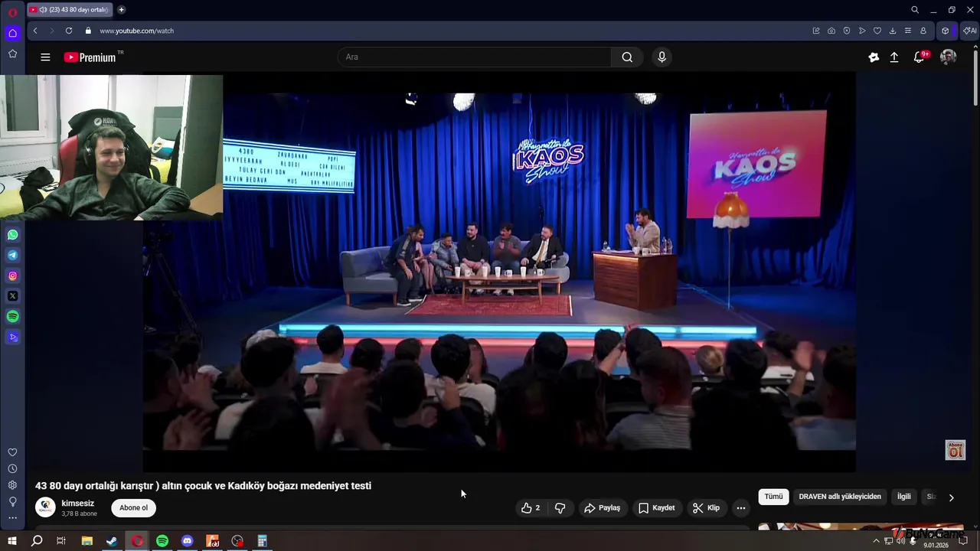980x551 pixels.
Task: Go back to previous page
Action: click(35, 31)
